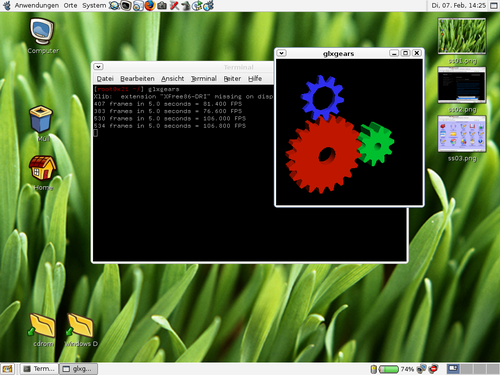Click the Terminal window title bar text
Viewport: 500px width, 375px height.
[239, 67]
